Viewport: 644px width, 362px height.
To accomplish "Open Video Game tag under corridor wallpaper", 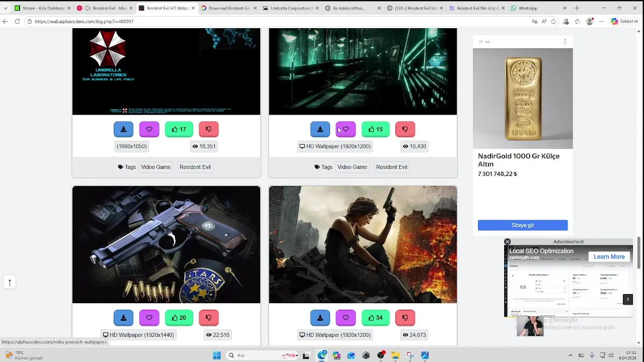I will pos(352,167).
